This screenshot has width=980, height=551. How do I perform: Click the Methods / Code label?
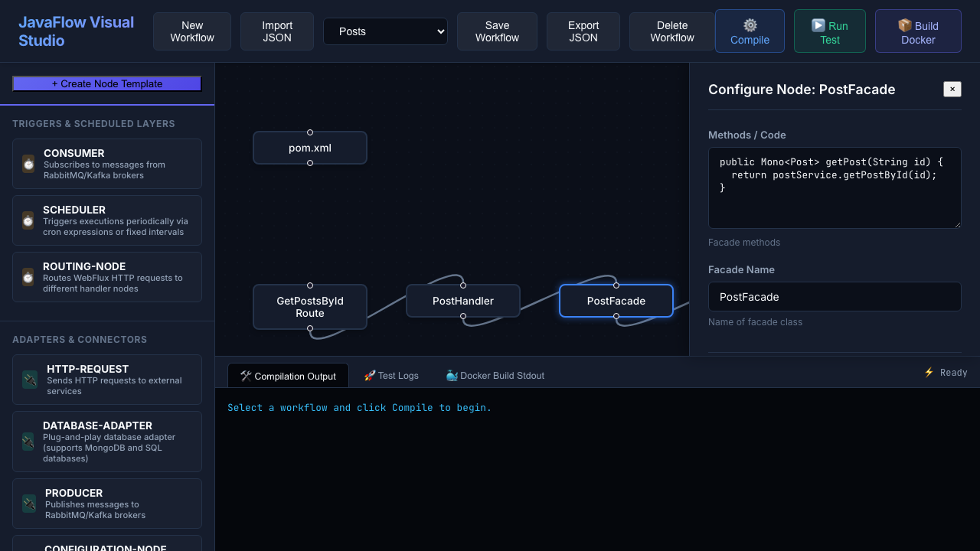(747, 135)
